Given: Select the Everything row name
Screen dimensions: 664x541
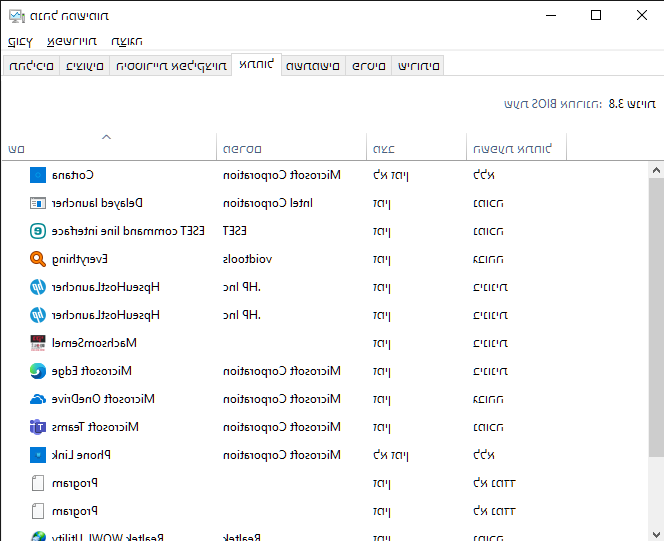Looking at the screenshot, I should click(x=80, y=259).
